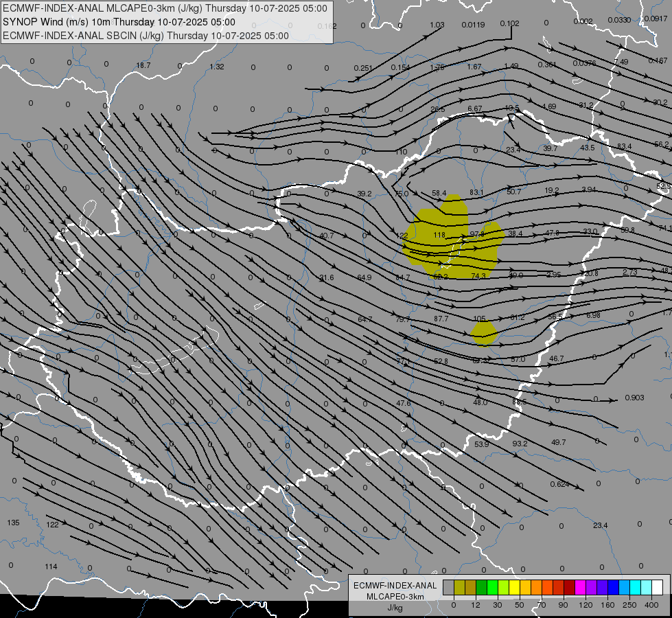
Task: Click the map value 40.7
Action: point(327,236)
